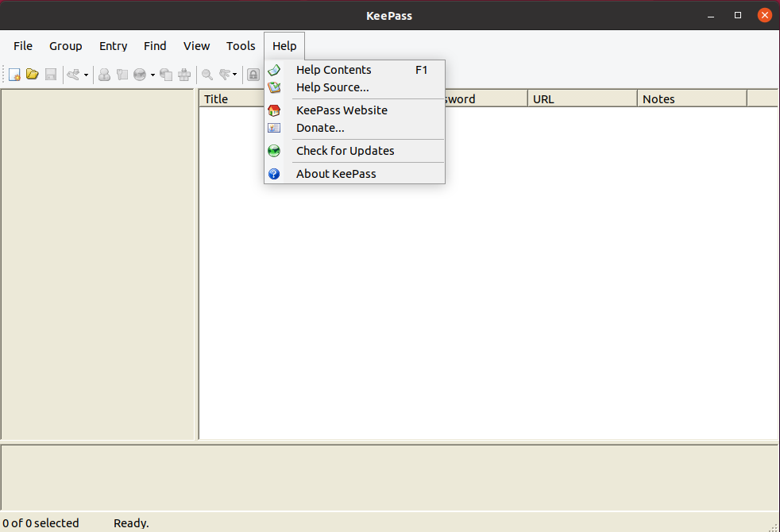Click the Copy User Name person icon
Viewport: 780px width, 532px height.
105,75
